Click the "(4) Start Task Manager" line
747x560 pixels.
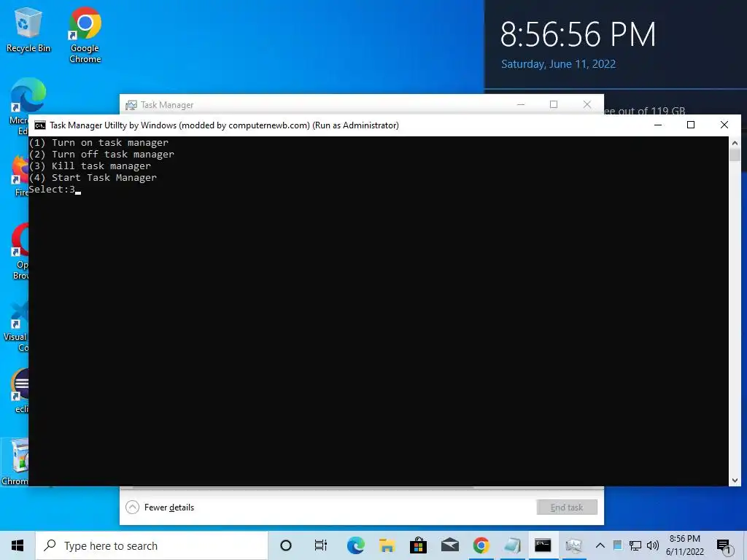(93, 178)
